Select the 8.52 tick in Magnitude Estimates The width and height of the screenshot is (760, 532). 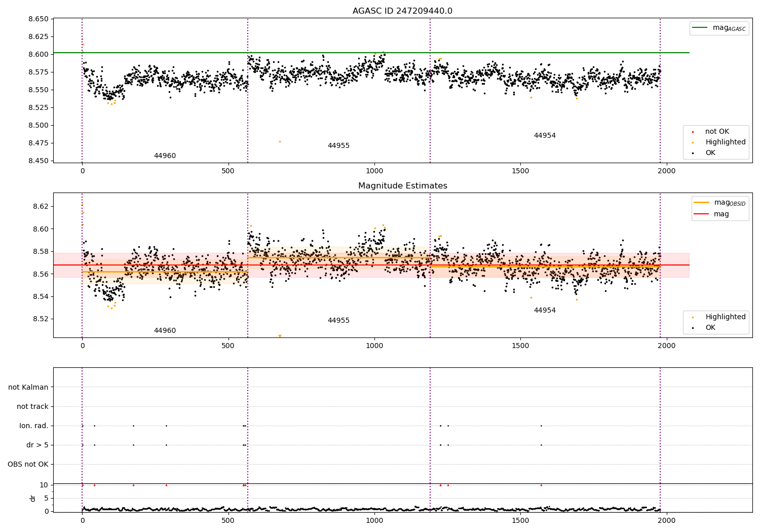(x=41, y=319)
